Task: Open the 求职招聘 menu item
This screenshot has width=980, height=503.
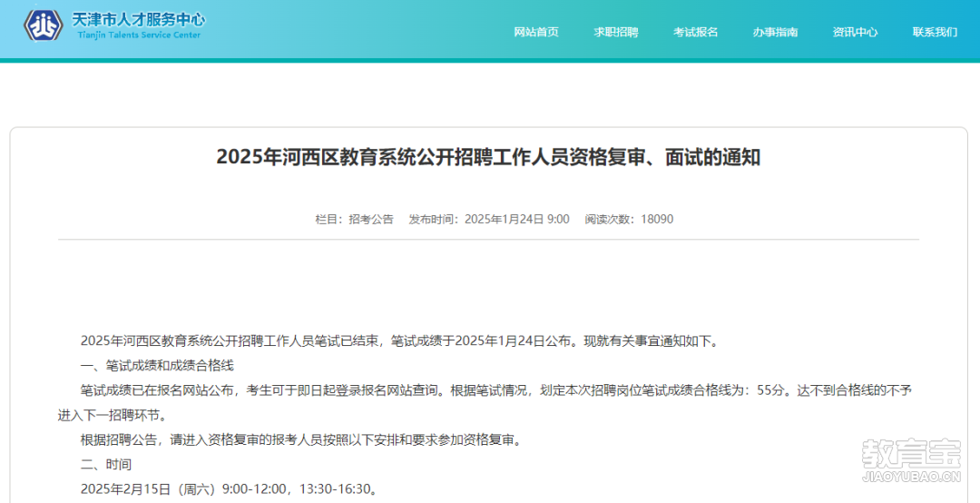Action: pyautogui.click(x=615, y=32)
